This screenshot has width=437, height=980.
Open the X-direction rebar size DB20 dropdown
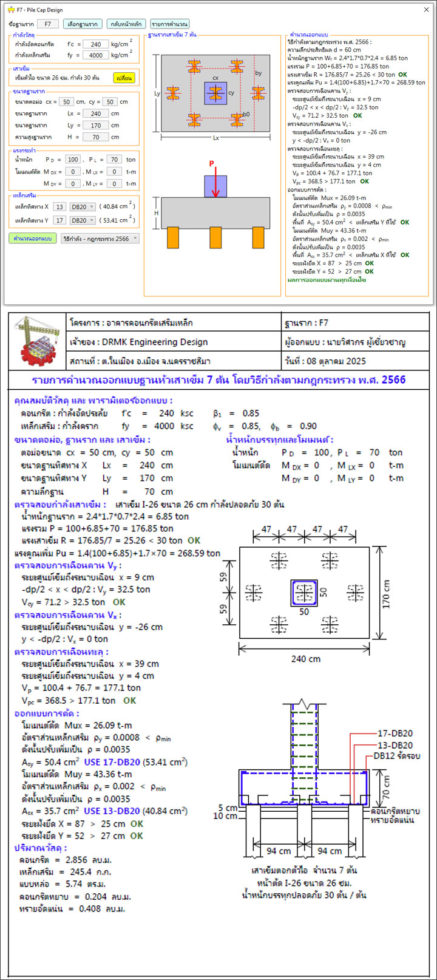pyautogui.click(x=83, y=206)
